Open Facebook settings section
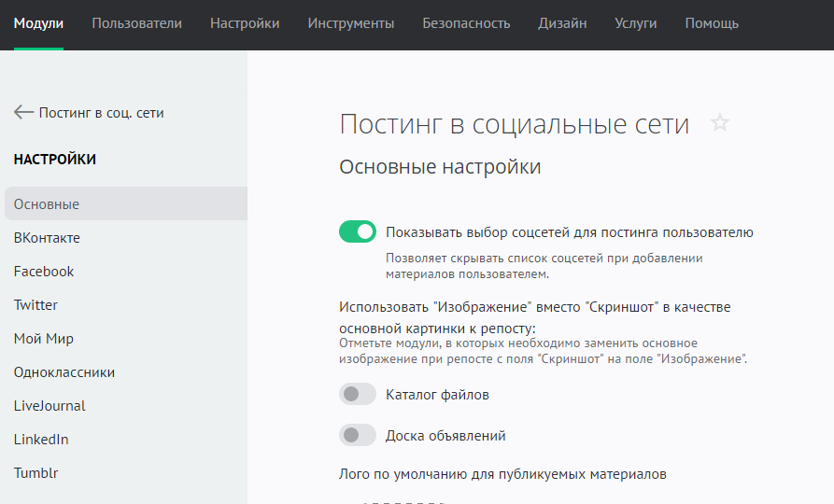 [x=44, y=272]
